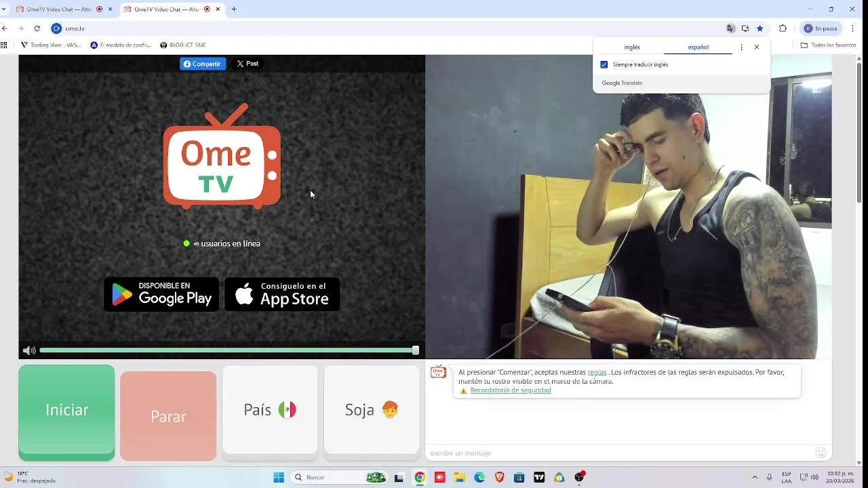This screenshot has width=868, height=488.
Task: Click the X Post share button
Action: (x=248, y=64)
